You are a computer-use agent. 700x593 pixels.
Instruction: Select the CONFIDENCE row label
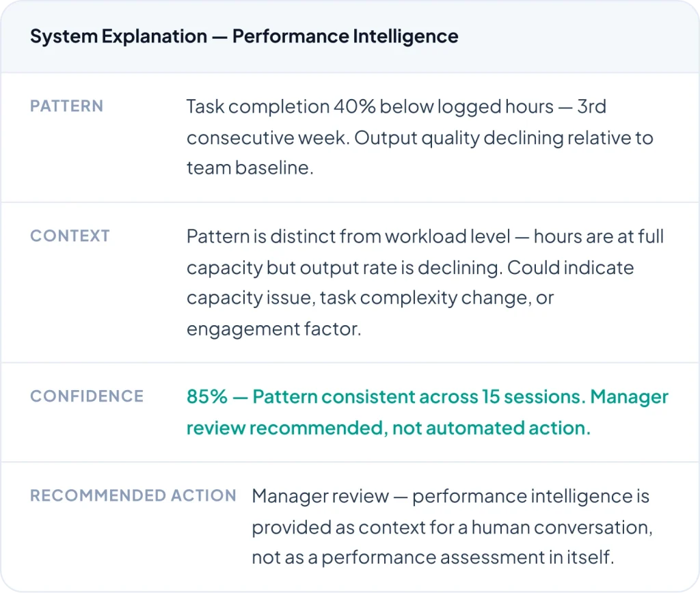pyautogui.click(x=87, y=396)
